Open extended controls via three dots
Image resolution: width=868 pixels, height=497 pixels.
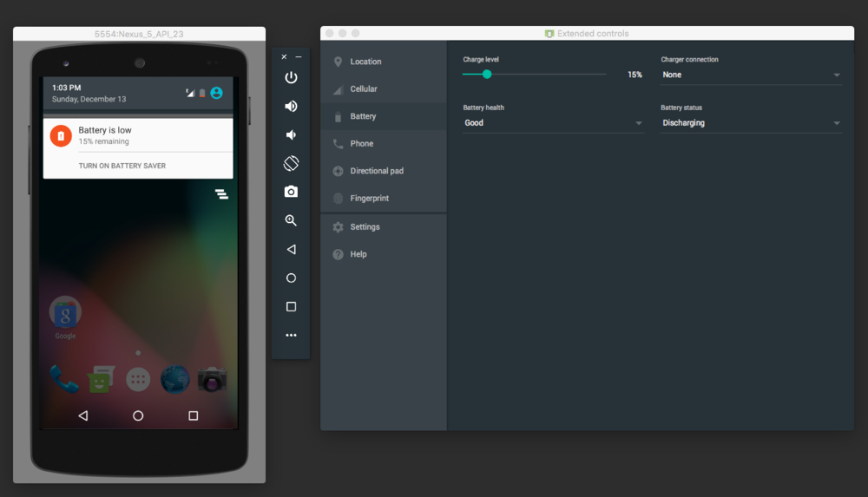tap(291, 335)
